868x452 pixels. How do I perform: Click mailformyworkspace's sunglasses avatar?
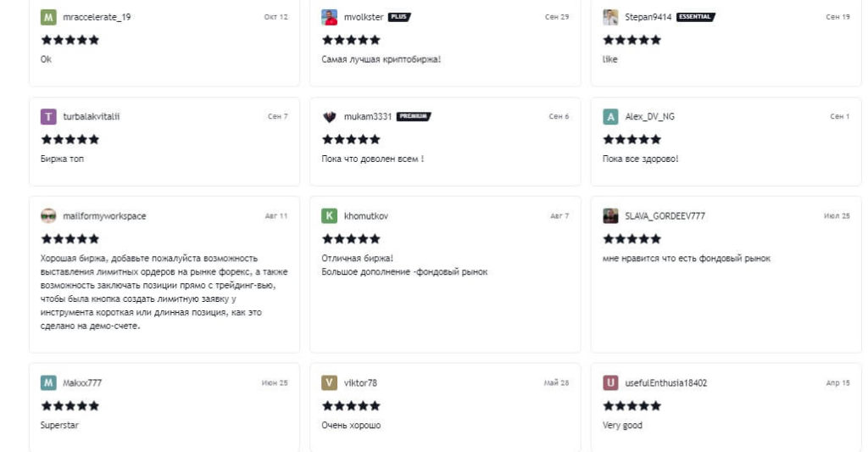pos(48,216)
